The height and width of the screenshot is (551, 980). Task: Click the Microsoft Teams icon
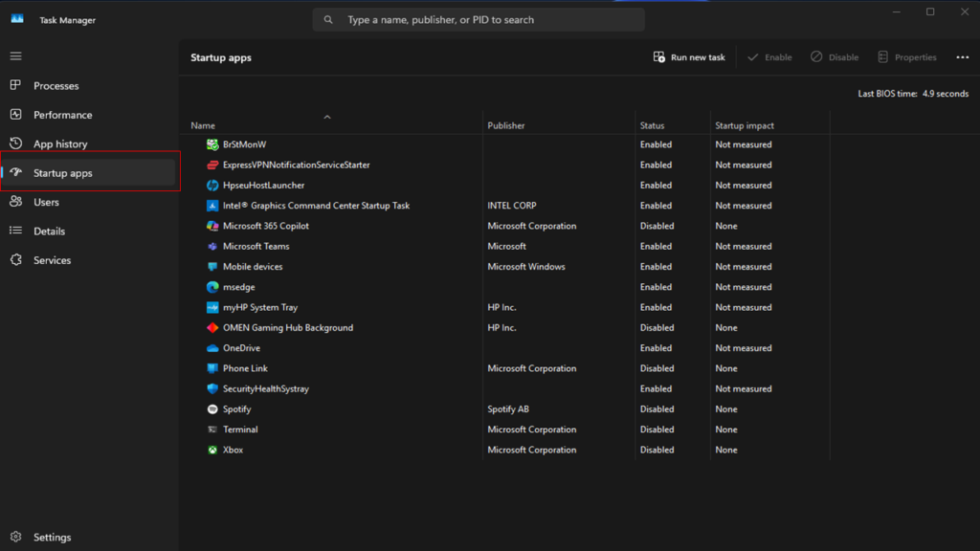(x=212, y=246)
